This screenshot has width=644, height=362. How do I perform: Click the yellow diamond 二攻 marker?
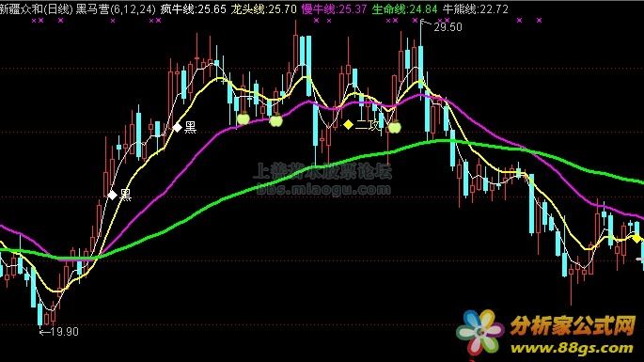(x=348, y=124)
